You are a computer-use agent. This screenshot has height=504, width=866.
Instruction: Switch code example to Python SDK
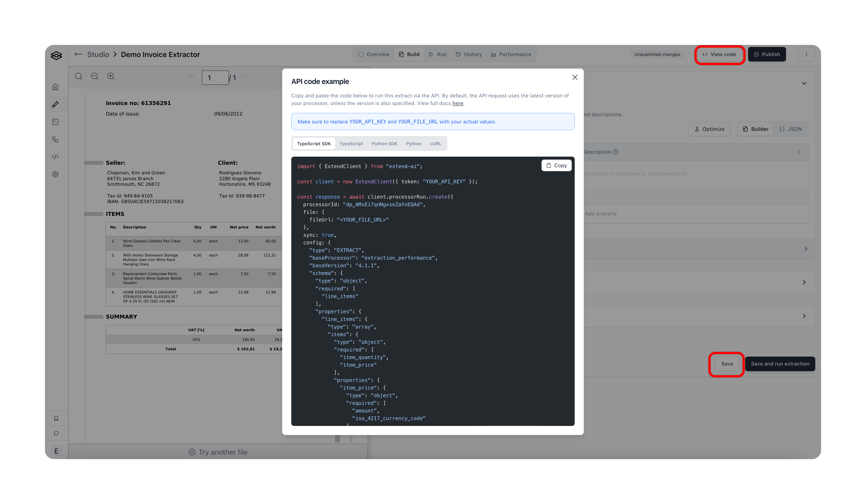tap(384, 144)
